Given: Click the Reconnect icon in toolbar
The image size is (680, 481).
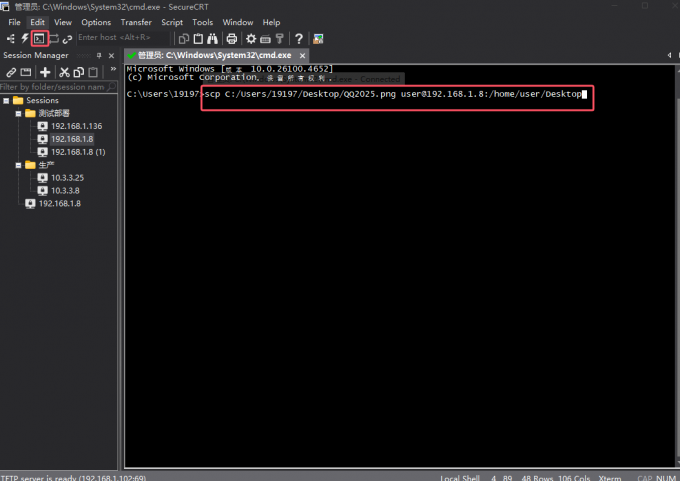Looking at the screenshot, I should click(54, 39).
